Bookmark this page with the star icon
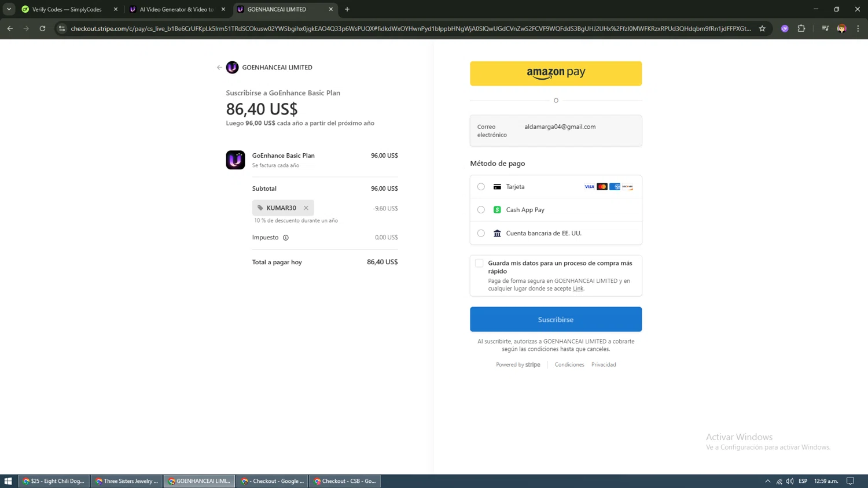 pyautogui.click(x=762, y=28)
